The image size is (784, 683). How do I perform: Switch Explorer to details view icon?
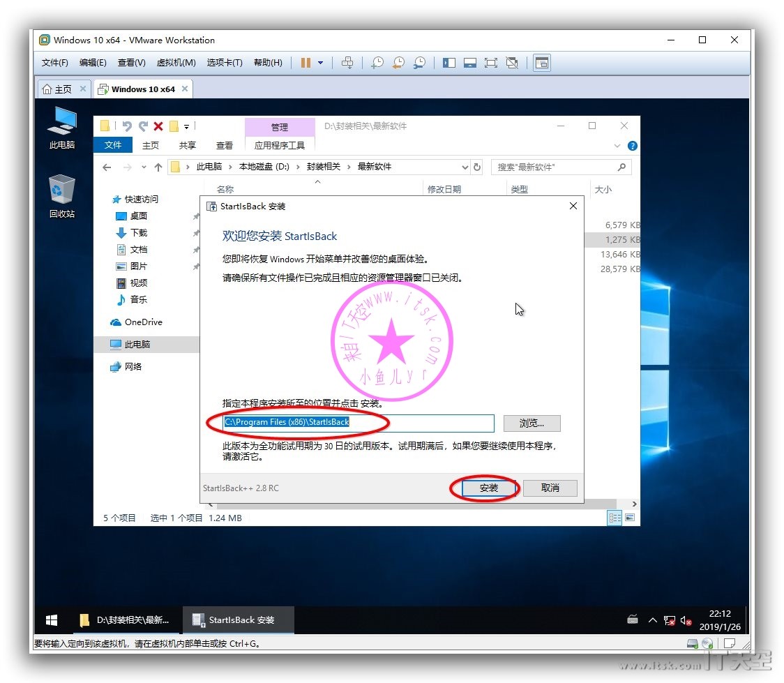coord(615,518)
